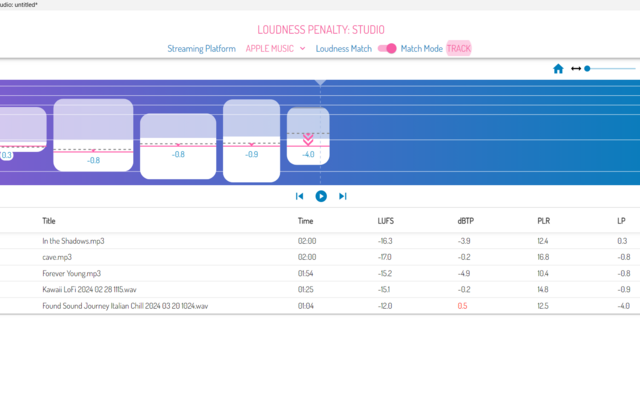Screen dimensions: 640x396
Task: Adjust the zoom slider handle
Action: pyautogui.click(x=587, y=69)
